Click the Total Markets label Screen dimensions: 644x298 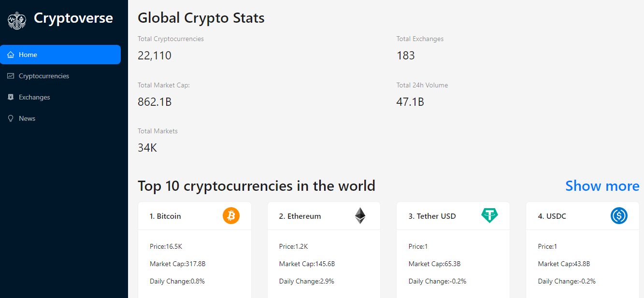coord(157,131)
